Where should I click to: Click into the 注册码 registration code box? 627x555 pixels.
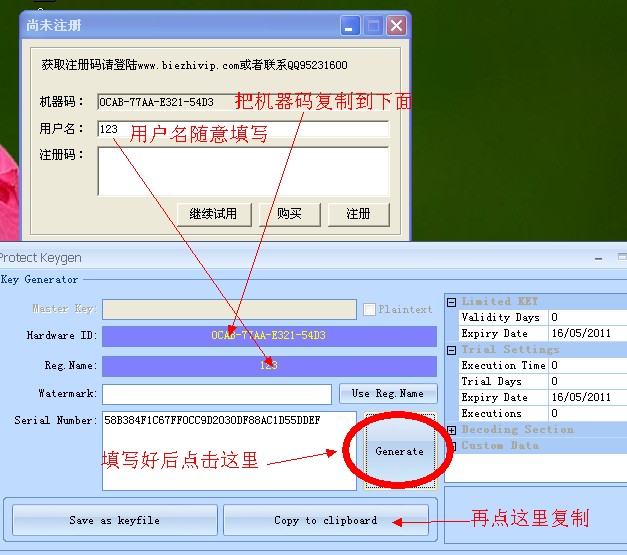pyautogui.click(x=243, y=170)
